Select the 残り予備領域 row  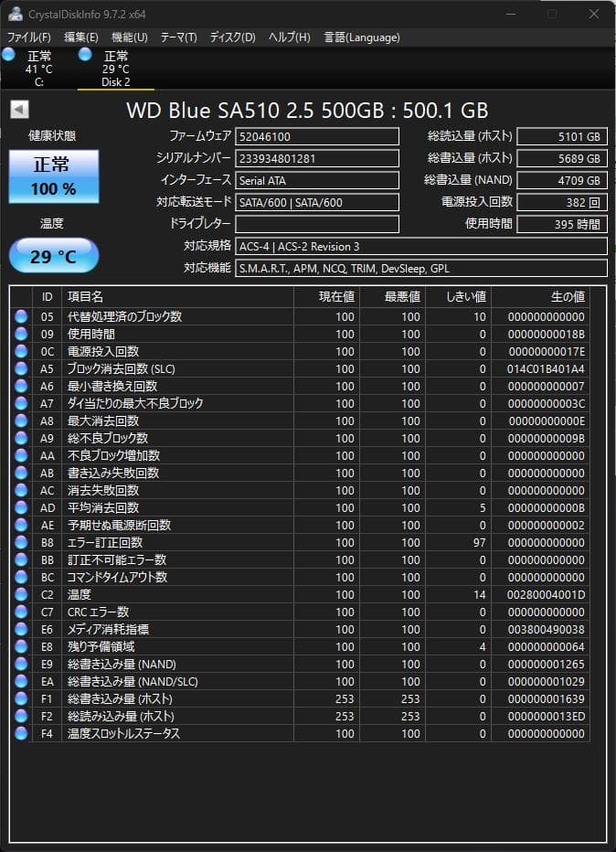[300, 646]
